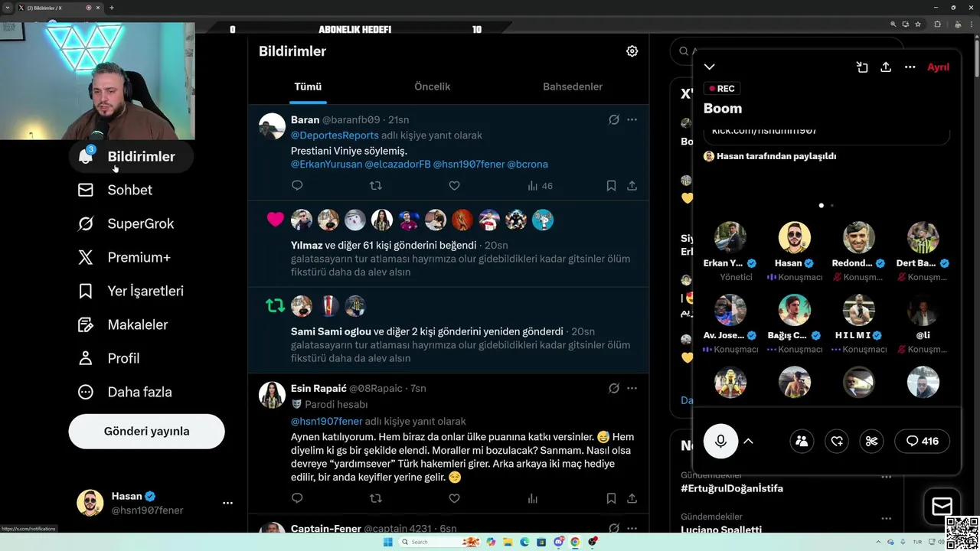Open notification settings gear in Bildirimler header

632,51
